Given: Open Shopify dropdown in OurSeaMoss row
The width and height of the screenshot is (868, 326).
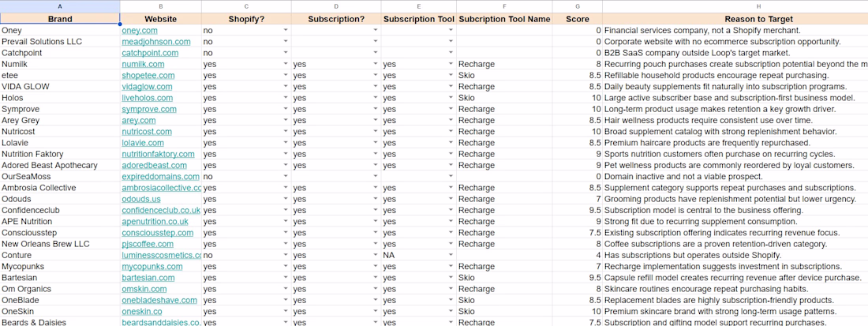Looking at the screenshot, I should pos(286,177).
